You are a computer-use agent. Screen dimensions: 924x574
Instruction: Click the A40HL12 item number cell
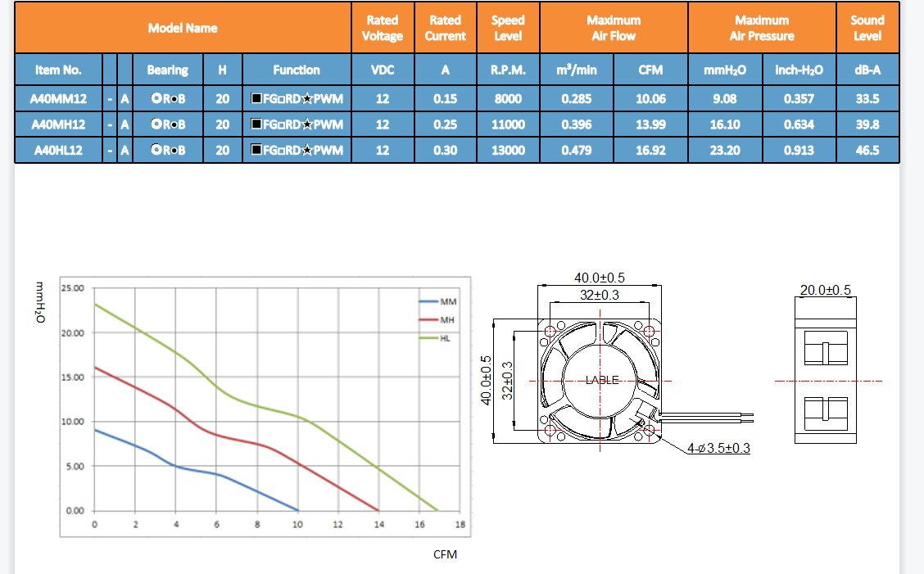coord(58,150)
